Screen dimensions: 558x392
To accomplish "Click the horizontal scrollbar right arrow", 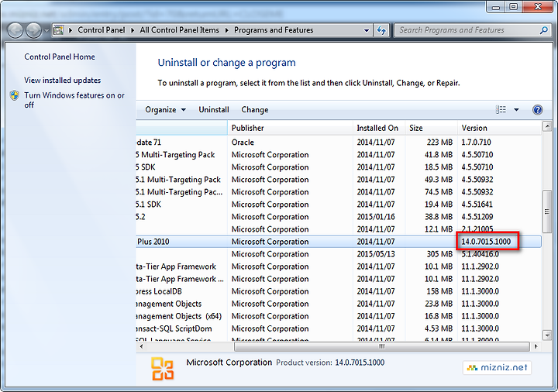I will pyautogui.click(x=536, y=346).
